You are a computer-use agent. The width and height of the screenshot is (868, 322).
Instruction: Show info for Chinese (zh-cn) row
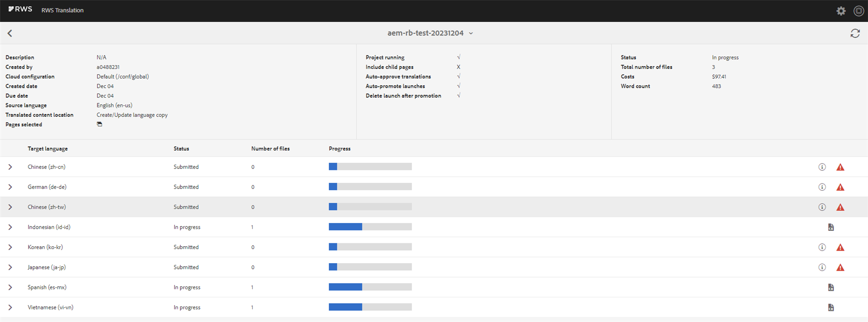(822, 167)
